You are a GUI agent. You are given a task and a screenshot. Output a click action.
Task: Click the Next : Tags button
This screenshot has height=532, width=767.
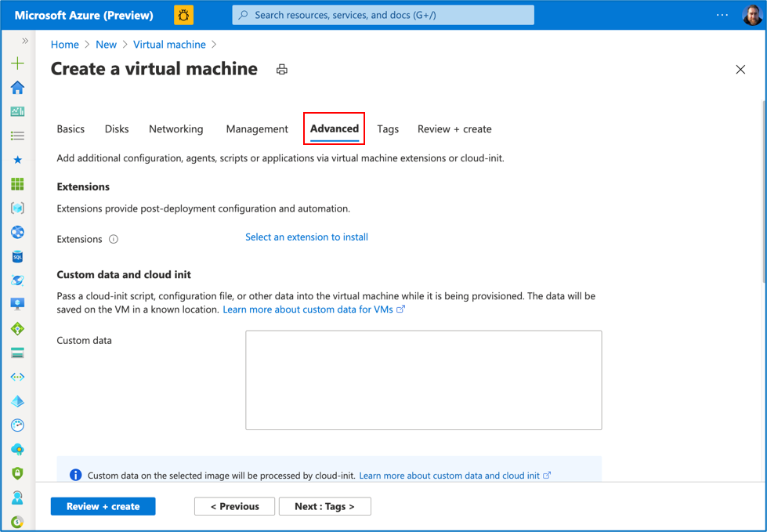pos(325,507)
